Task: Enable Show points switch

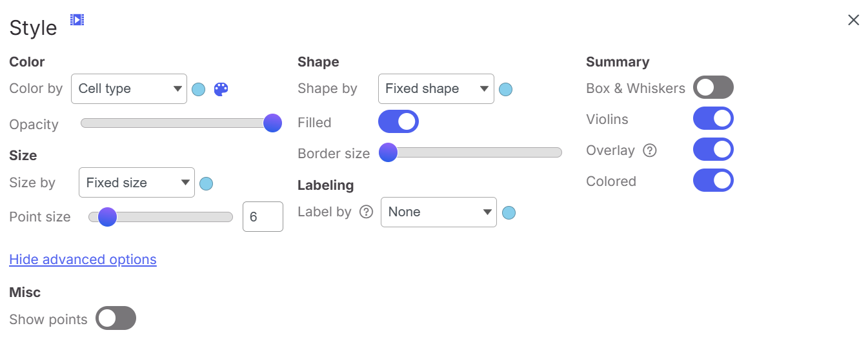Action: tap(116, 318)
